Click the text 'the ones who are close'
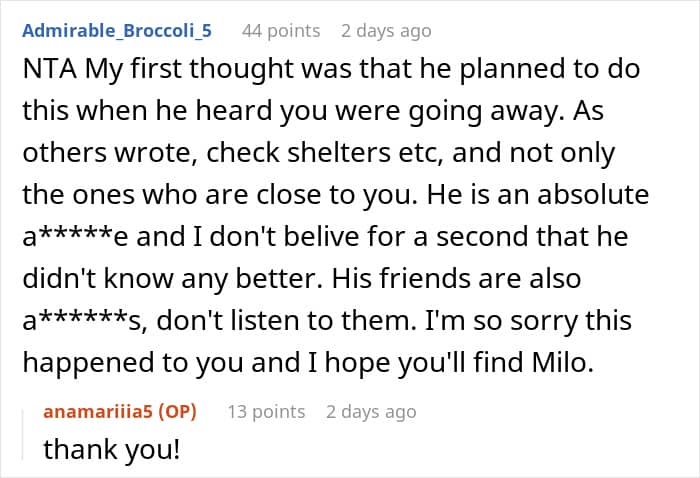The width and height of the screenshot is (700, 478). [x=172, y=195]
